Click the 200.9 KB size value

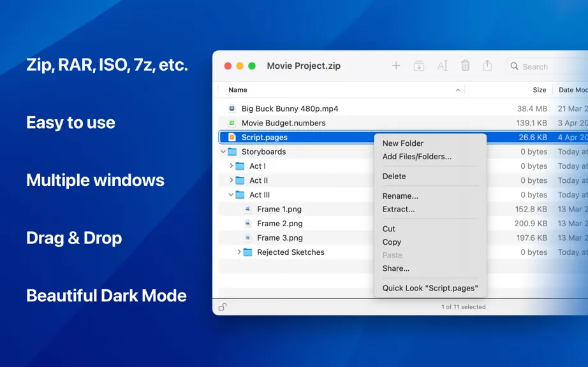pyautogui.click(x=531, y=224)
